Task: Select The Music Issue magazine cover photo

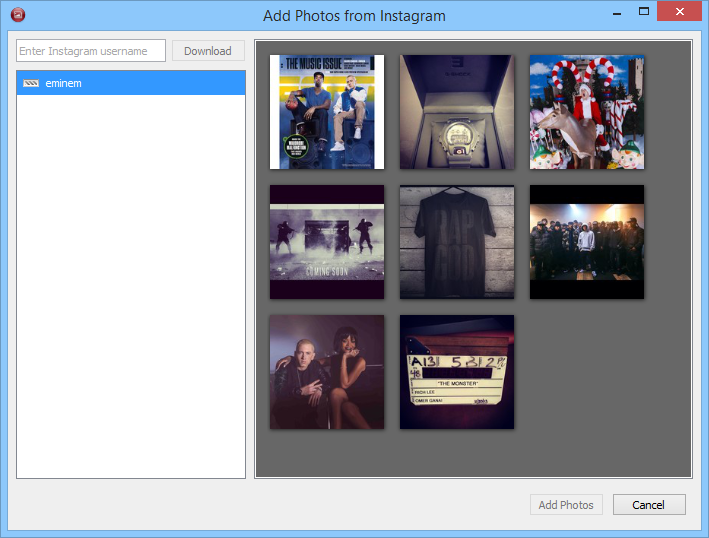Action: click(x=327, y=112)
